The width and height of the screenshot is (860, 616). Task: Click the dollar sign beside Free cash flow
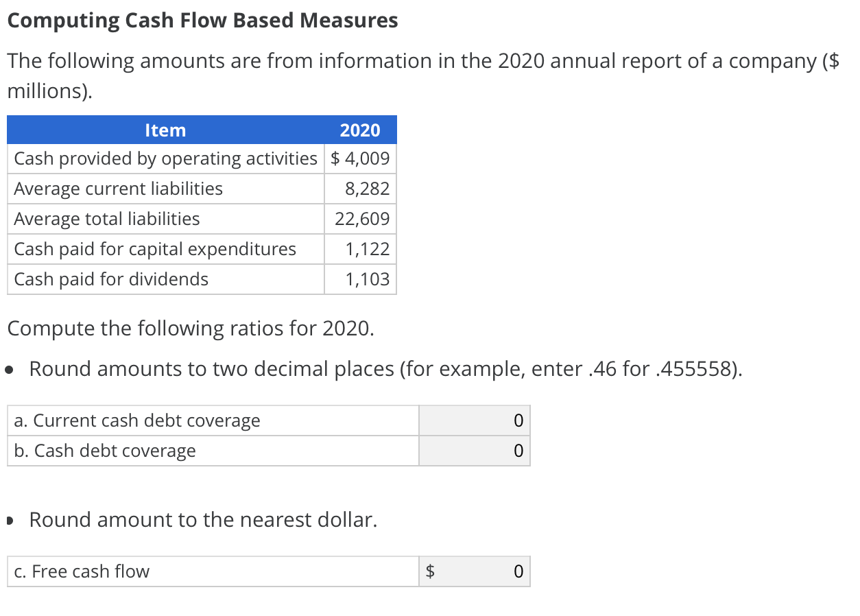[x=429, y=571]
